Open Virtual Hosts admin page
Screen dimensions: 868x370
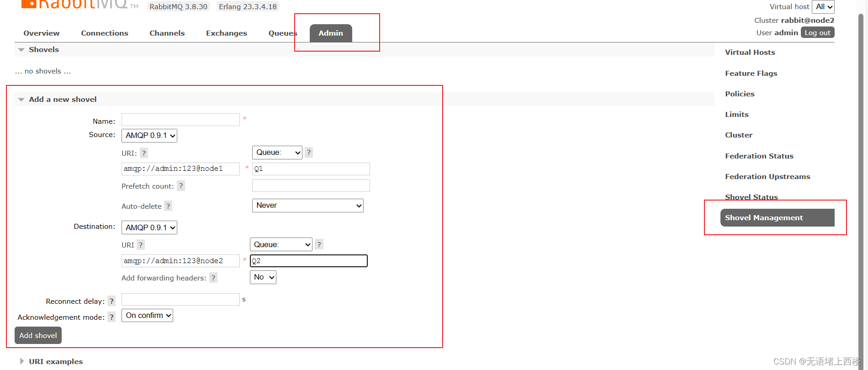pyautogui.click(x=750, y=52)
